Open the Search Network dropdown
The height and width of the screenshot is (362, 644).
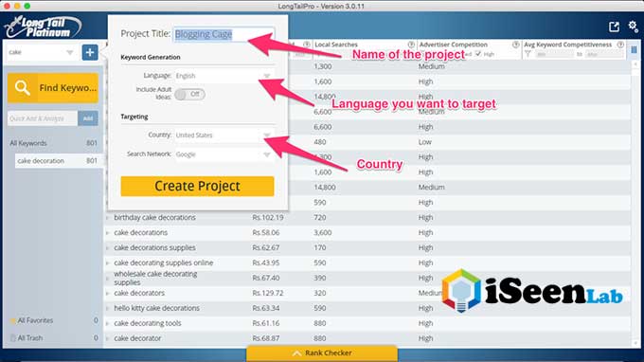pyautogui.click(x=224, y=154)
